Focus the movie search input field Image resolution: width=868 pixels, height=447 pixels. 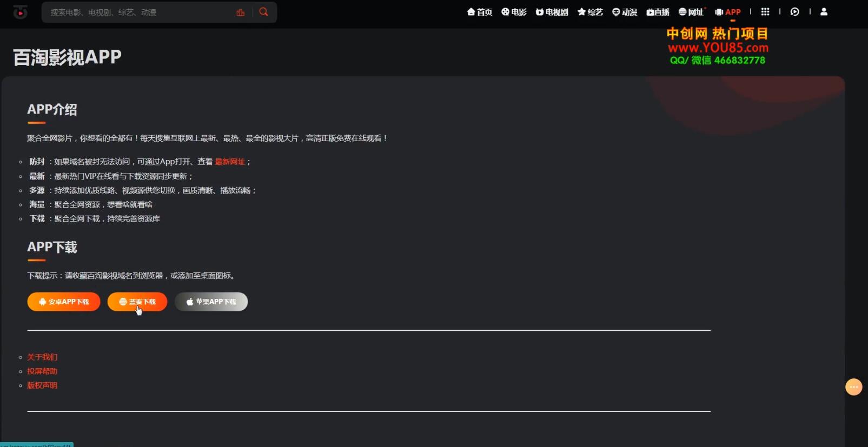click(x=138, y=12)
